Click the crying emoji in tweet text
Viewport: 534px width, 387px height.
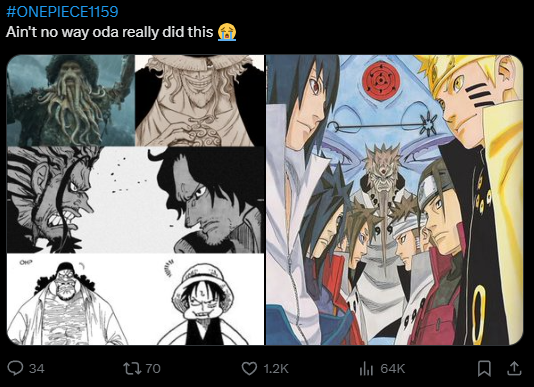pyautogui.click(x=227, y=32)
